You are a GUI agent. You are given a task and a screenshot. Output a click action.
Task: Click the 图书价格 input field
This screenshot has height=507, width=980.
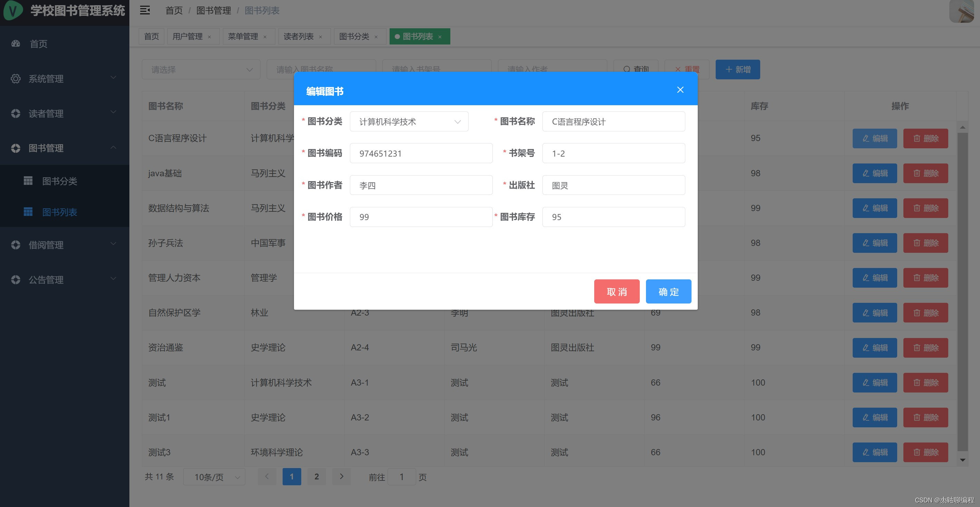click(x=421, y=217)
